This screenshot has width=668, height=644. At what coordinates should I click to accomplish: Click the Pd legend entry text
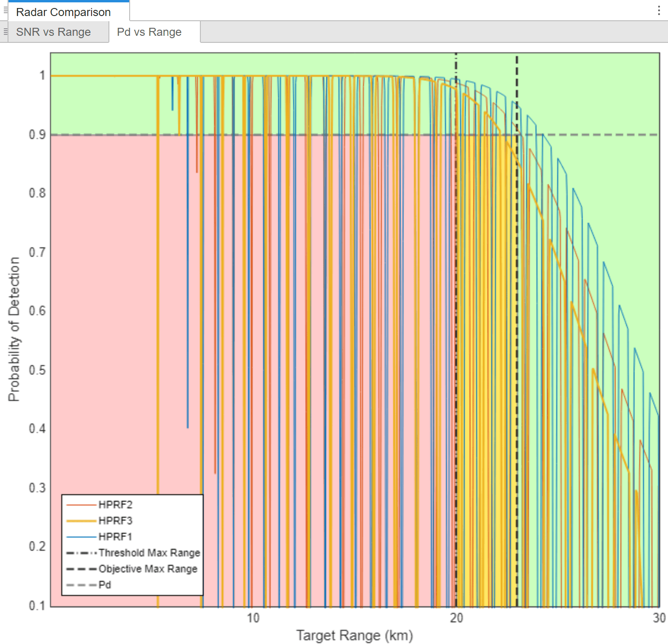click(105, 585)
